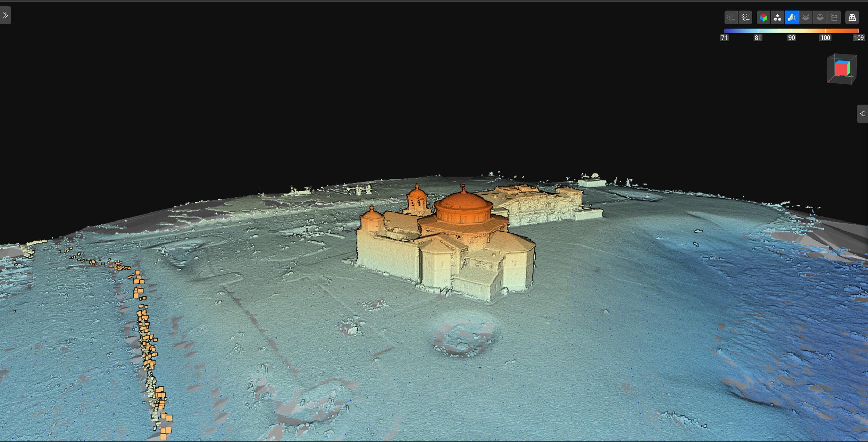Click the add points to selection tool
This screenshot has height=442, width=868.
click(x=745, y=17)
